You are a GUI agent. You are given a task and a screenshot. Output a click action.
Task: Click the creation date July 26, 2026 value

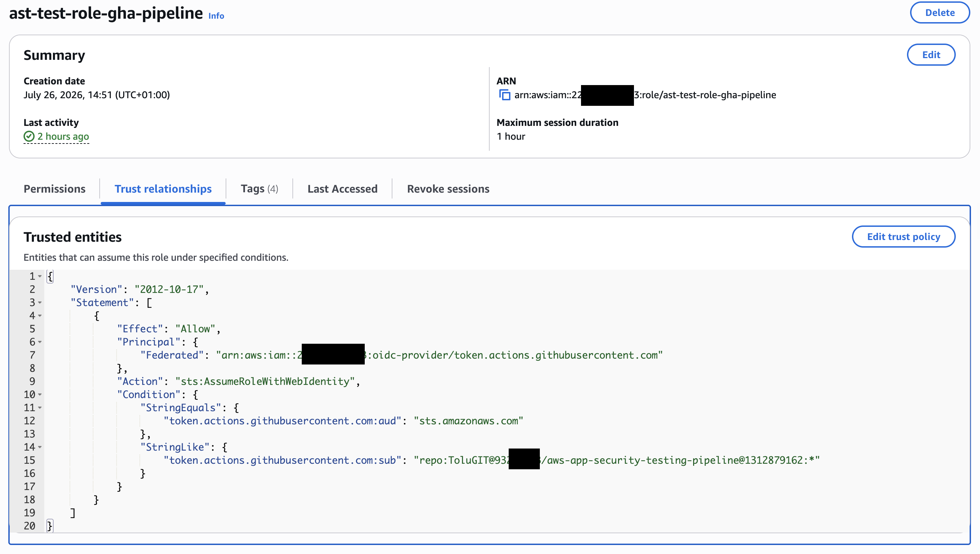click(x=97, y=95)
